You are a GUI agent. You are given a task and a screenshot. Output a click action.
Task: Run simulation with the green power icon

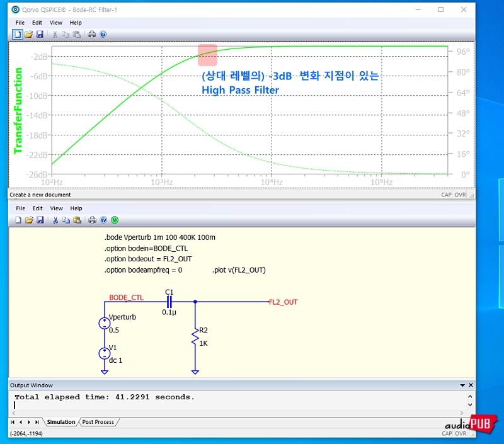pyautogui.click(x=115, y=220)
